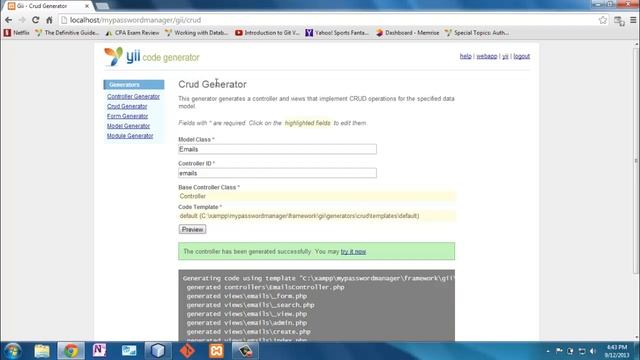Viewport: 640px width, 360px height.
Task: Open The Definitive Guide bookmark
Action: [67, 33]
